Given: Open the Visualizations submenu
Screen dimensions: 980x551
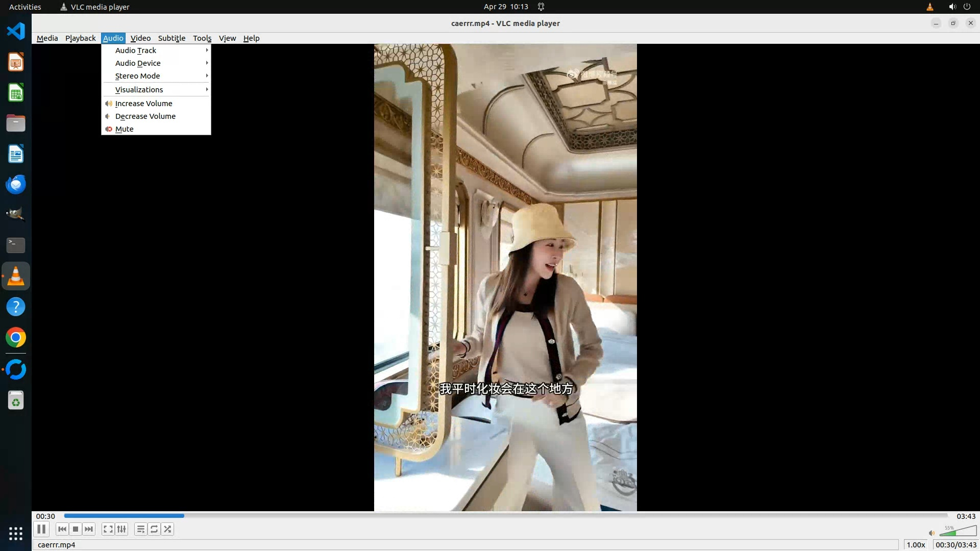Looking at the screenshot, I should click(x=139, y=90).
